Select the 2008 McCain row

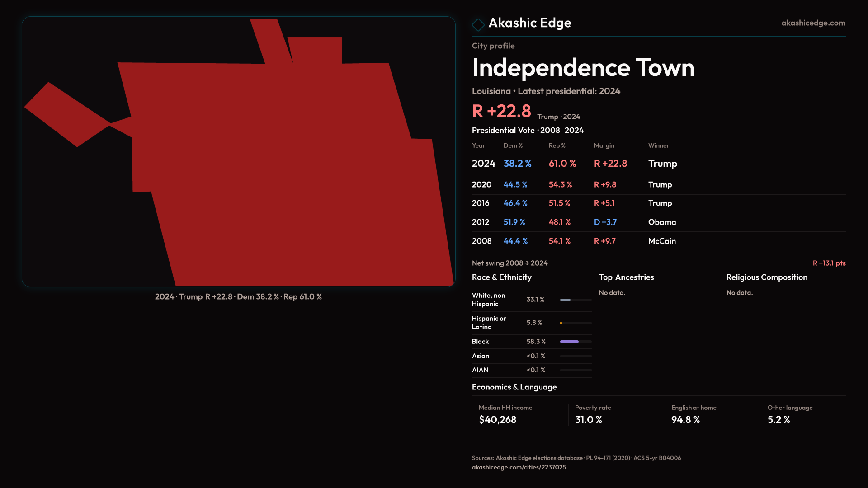[574, 241]
